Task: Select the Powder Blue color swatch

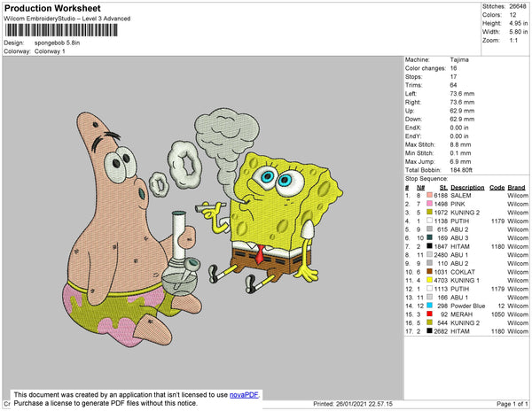Action: [429, 306]
